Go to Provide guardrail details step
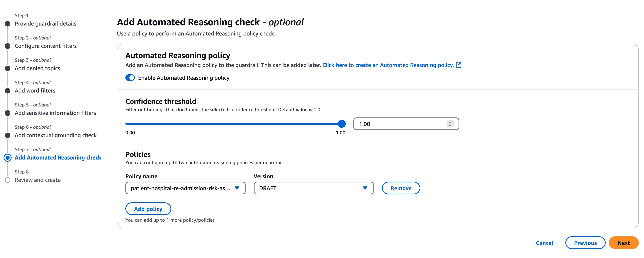 coord(46,24)
